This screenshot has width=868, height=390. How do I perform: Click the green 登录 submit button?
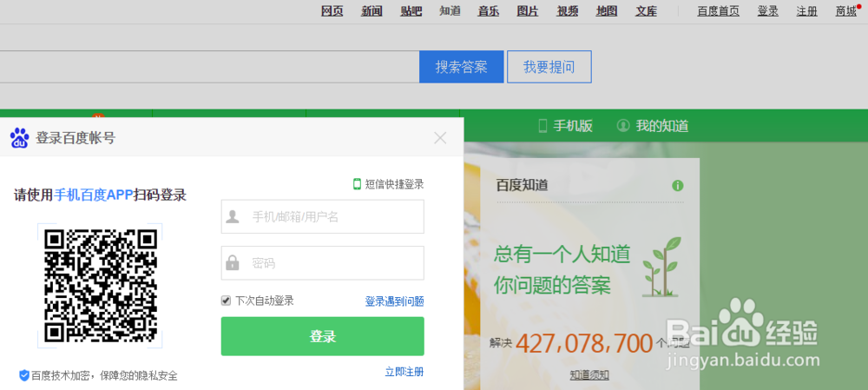tap(323, 336)
